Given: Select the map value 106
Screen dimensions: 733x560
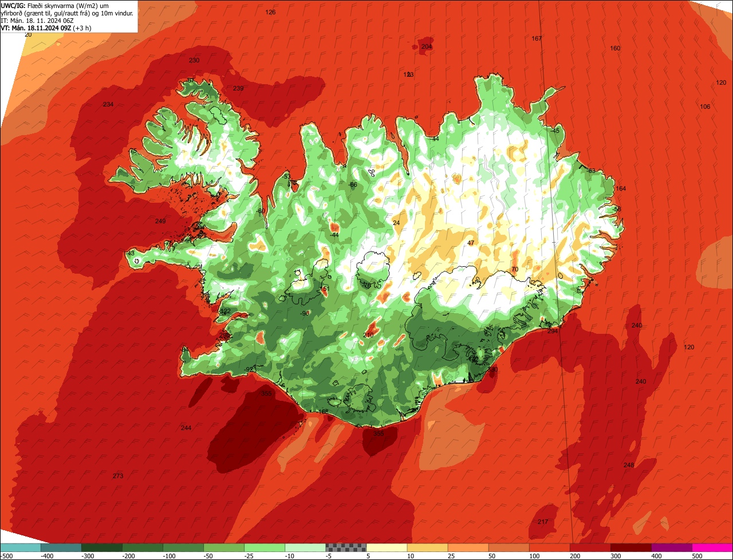Looking at the screenshot, I should click(x=705, y=107).
